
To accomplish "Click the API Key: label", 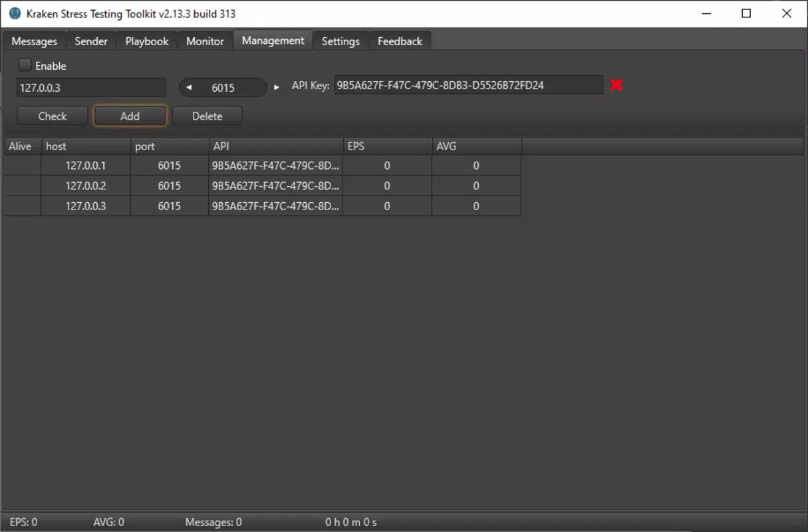I will coord(311,86).
